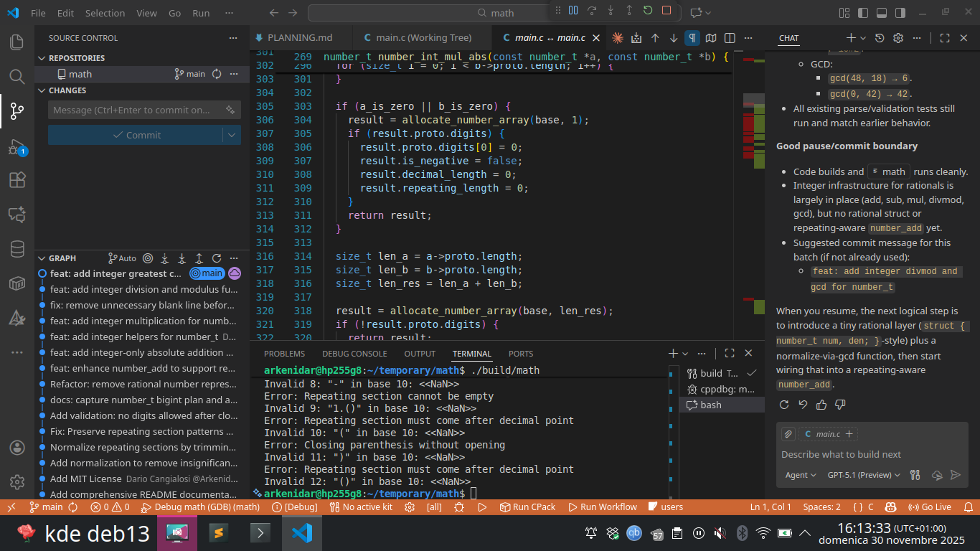Open the Explorer view in activity bar
This screenshot has width=980, height=551.
pyautogui.click(x=17, y=42)
